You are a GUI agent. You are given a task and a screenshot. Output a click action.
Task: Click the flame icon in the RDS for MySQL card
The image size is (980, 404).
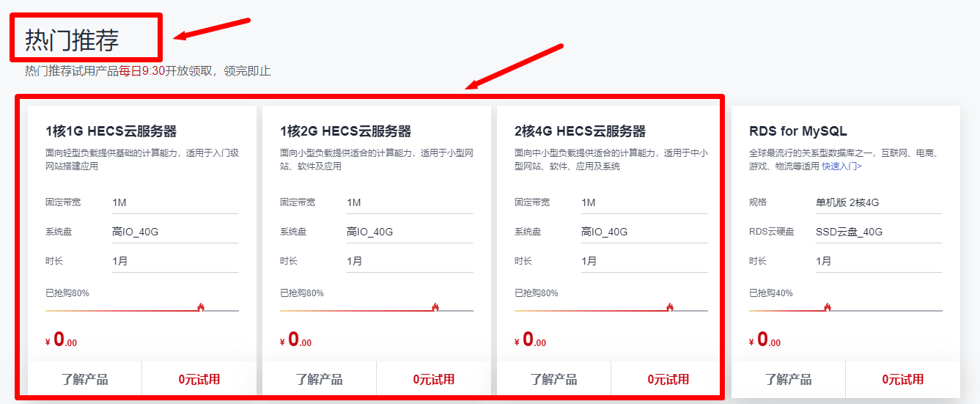tap(828, 307)
